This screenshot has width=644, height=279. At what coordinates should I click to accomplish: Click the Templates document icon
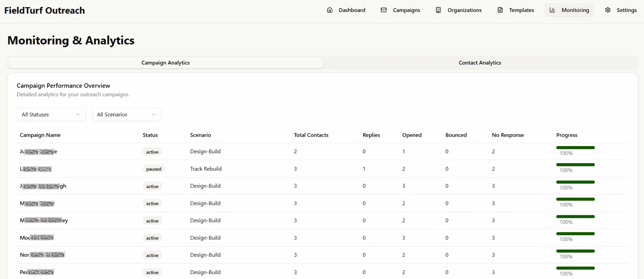click(500, 10)
